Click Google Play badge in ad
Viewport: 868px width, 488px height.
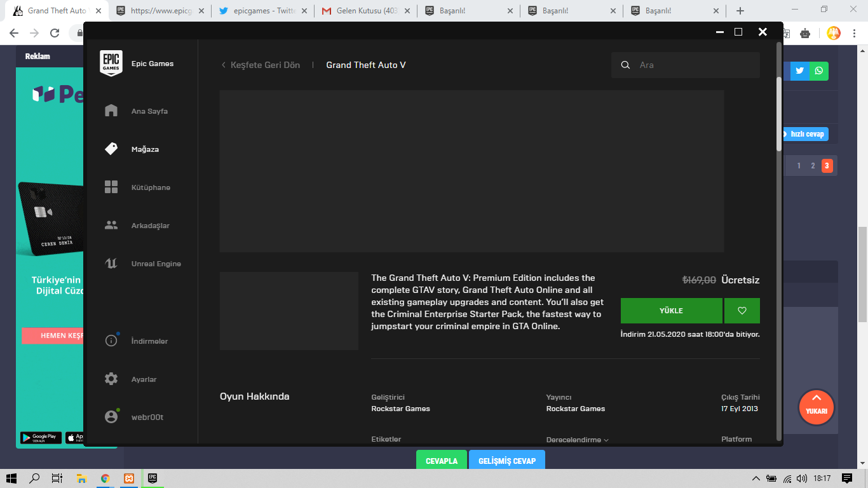pos(41,437)
